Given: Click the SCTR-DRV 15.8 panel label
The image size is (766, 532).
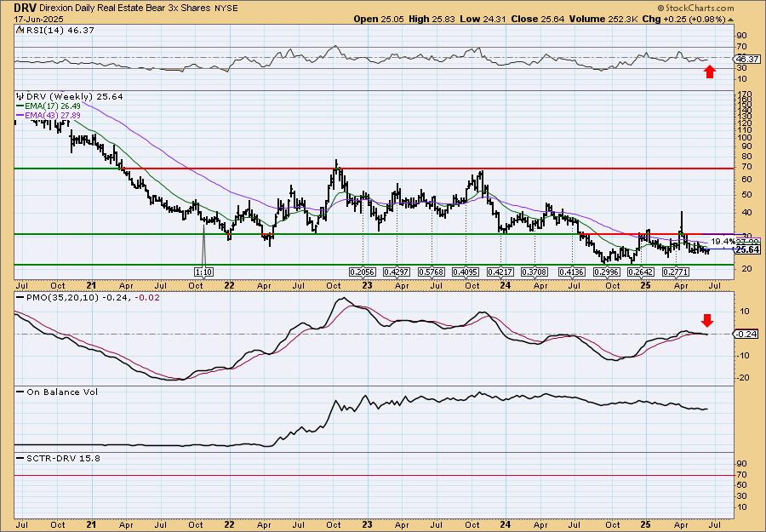Looking at the screenshot, I should pos(62,458).
